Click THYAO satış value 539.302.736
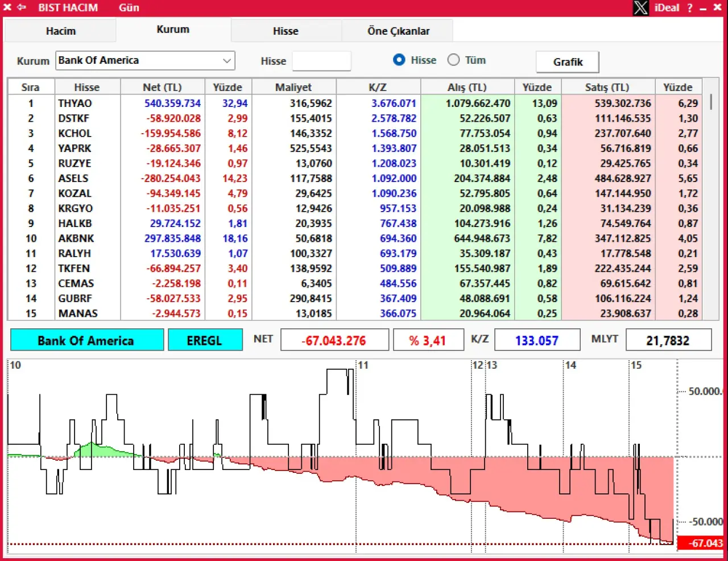The image size is (728, 561). [623, 103]
